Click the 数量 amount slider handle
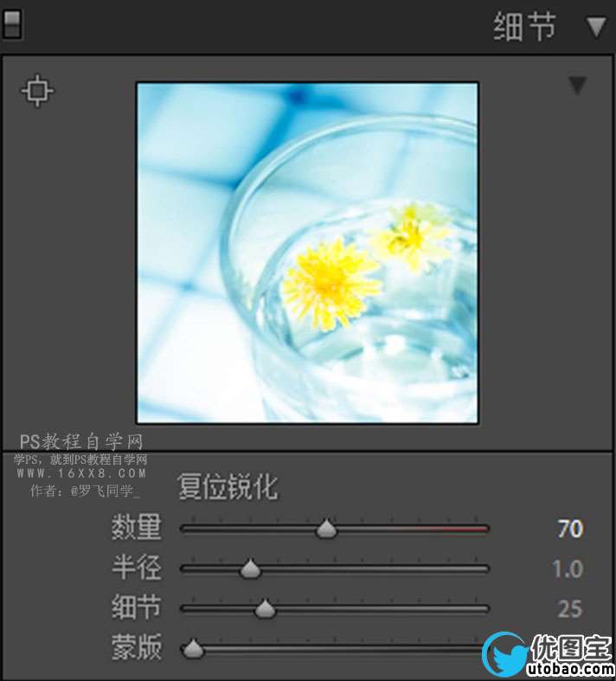 coord(326,529)
